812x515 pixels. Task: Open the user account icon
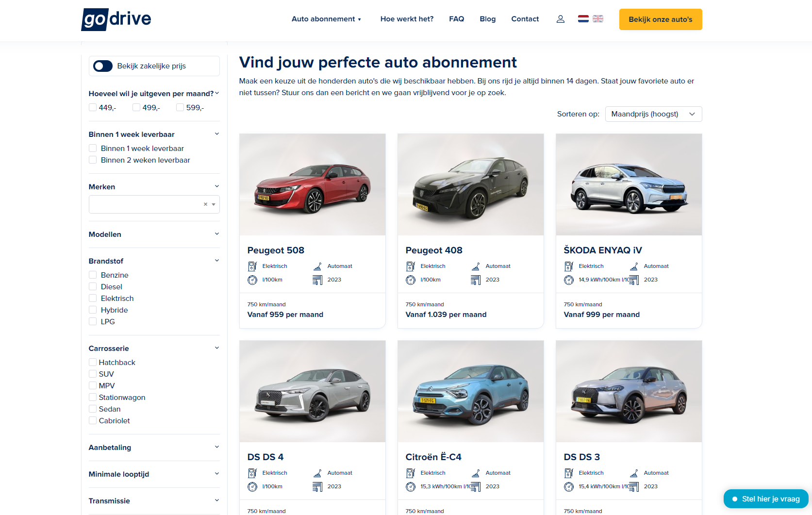pos(560,19)
